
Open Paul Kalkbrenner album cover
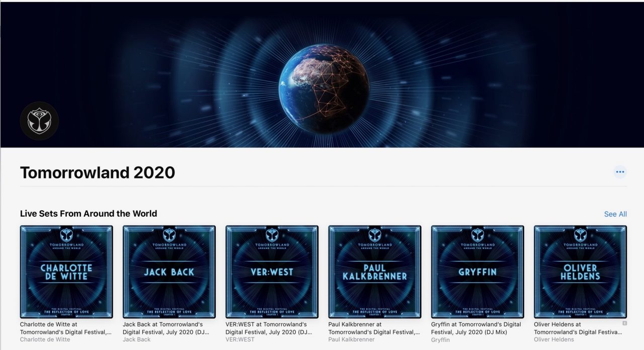click(375, 272)
